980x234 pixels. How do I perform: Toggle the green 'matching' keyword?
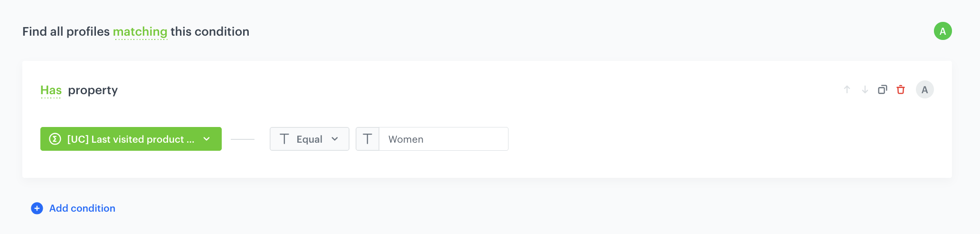tap(140, 32)
